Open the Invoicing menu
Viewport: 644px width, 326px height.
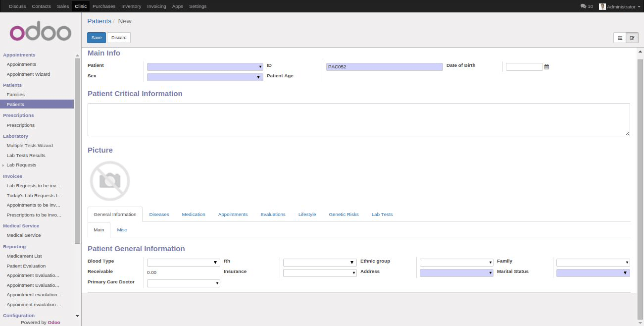click(x=157, y=6)
